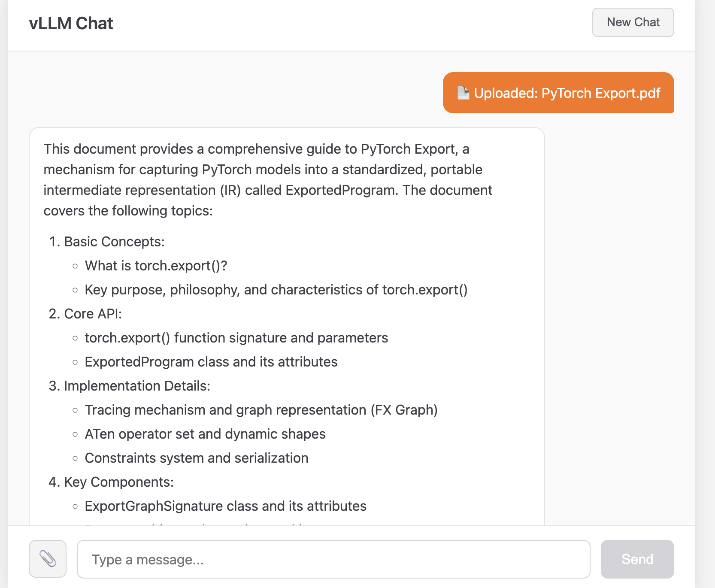This screenshot has width=715, height=588.
Task: Start a New Chat
Action: (x=633, y=22)
